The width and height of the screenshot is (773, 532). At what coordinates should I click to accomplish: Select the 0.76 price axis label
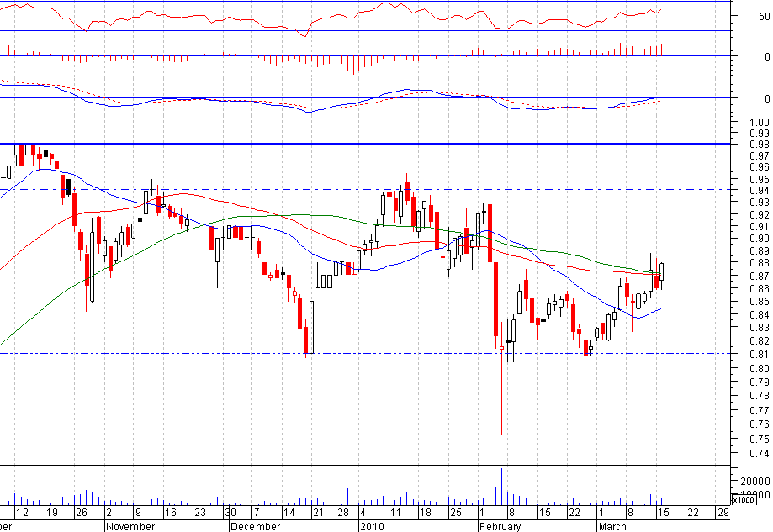tap(760, 424)
